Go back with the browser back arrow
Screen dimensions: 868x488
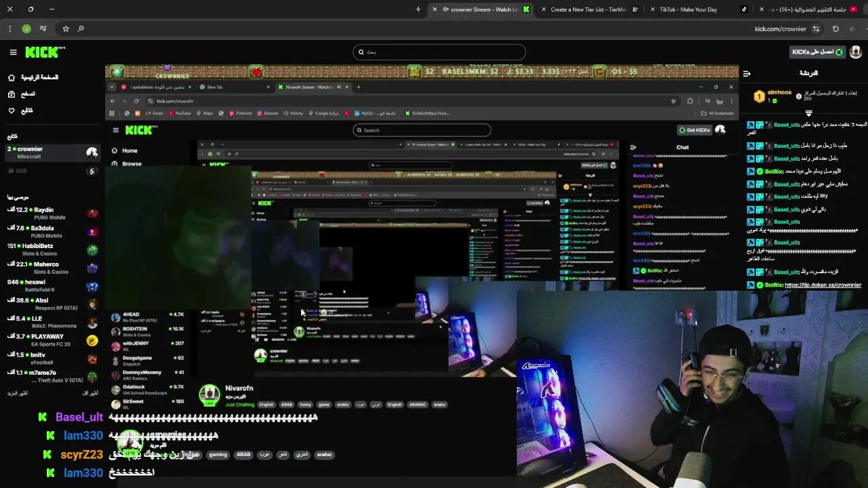852,28
